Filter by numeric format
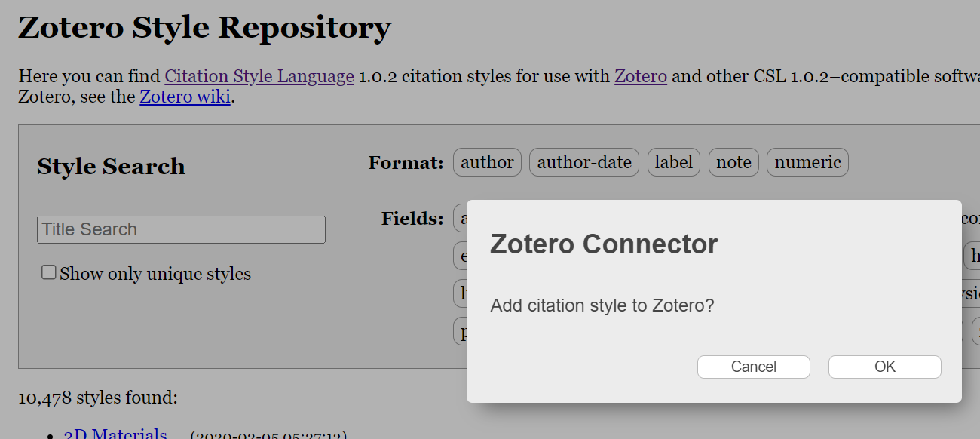Image resolution: width=980 pixels, height=439 pixels. 807,162
